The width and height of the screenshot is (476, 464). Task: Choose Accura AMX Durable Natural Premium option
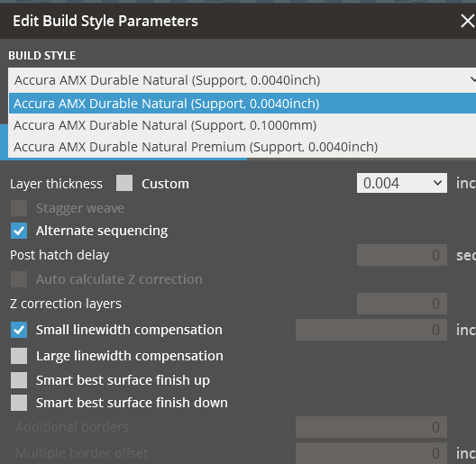tap(243, 147)
